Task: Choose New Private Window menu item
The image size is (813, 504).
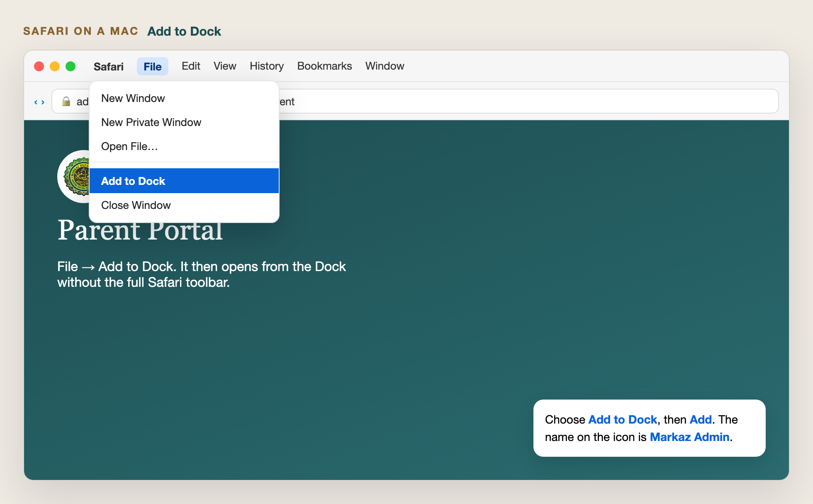Action: 184,122
